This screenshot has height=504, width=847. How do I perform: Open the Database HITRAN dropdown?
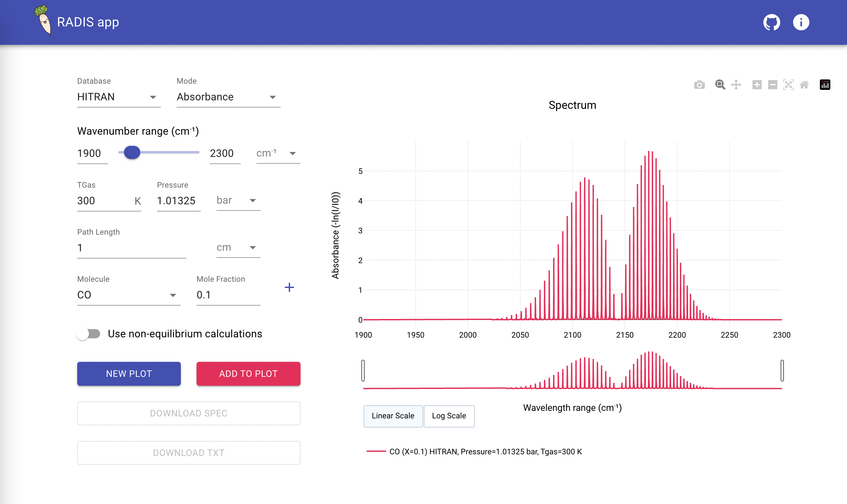tap(119, 97)
